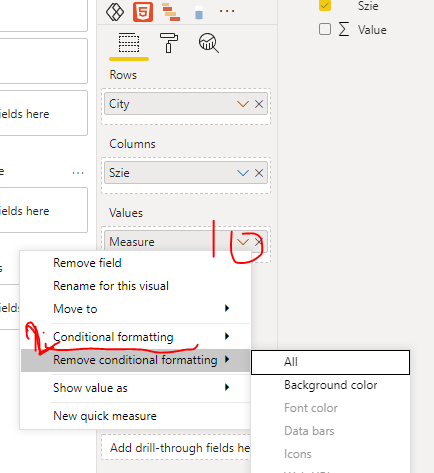Select the HTML5 custom visual icon
This screenshot has width=434, height=473.
pyautogui.click(x=143, y=12)
